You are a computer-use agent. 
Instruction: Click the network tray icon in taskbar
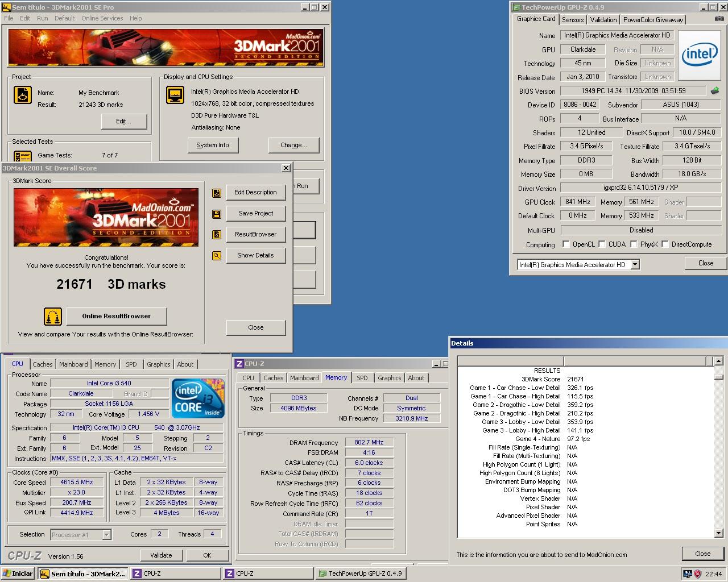(x=688, y=573)
